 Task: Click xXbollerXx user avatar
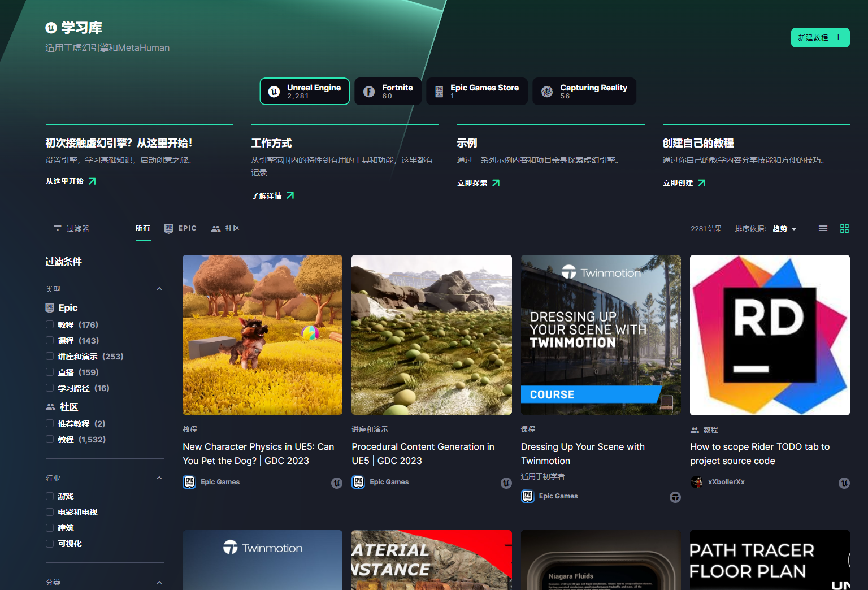coord(696,482)
